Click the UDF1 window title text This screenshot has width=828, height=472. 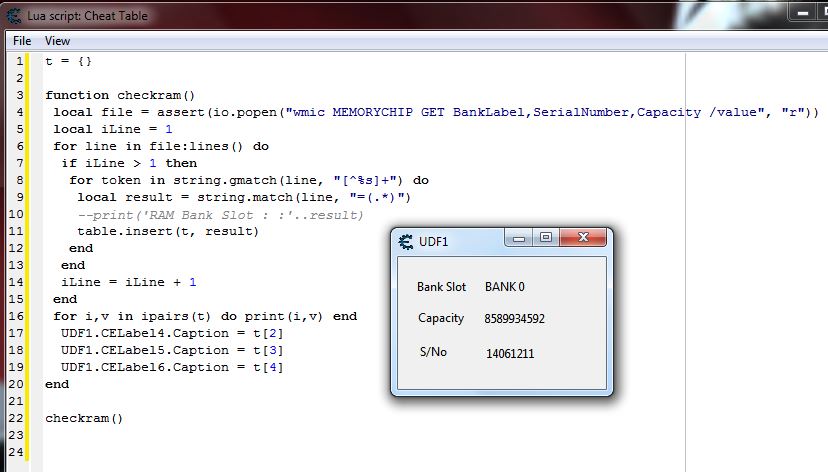click(433, 241)
